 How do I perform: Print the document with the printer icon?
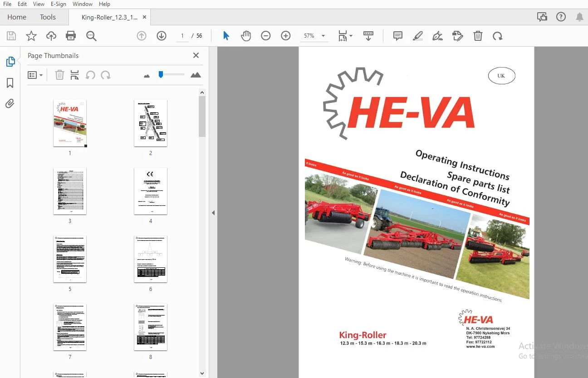tap(71, 36)
